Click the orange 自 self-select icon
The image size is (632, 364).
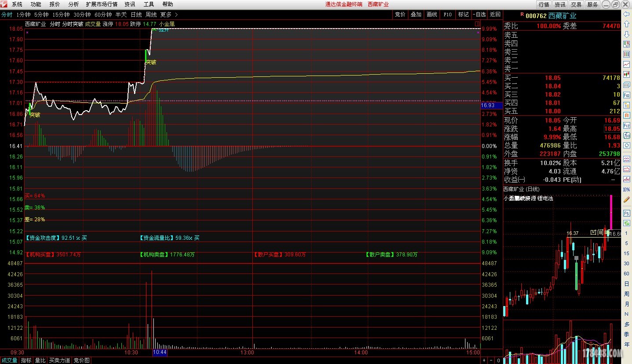pyautogui.click(x=626, y=115)
